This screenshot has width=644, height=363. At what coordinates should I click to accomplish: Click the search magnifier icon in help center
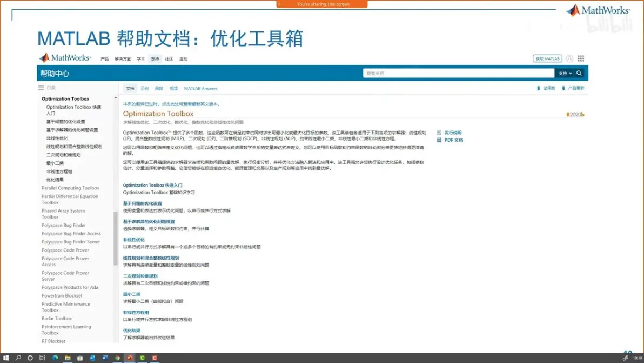click(579, 73)
